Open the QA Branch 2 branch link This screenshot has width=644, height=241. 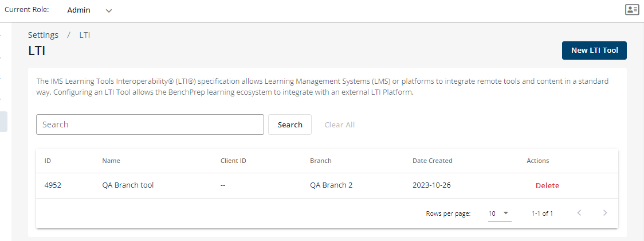tap(331, 185)
